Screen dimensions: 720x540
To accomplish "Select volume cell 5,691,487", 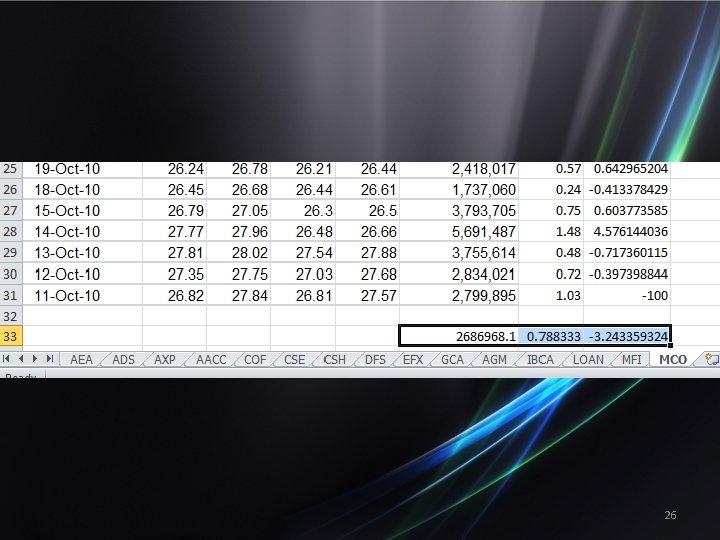I will (459, 231).
